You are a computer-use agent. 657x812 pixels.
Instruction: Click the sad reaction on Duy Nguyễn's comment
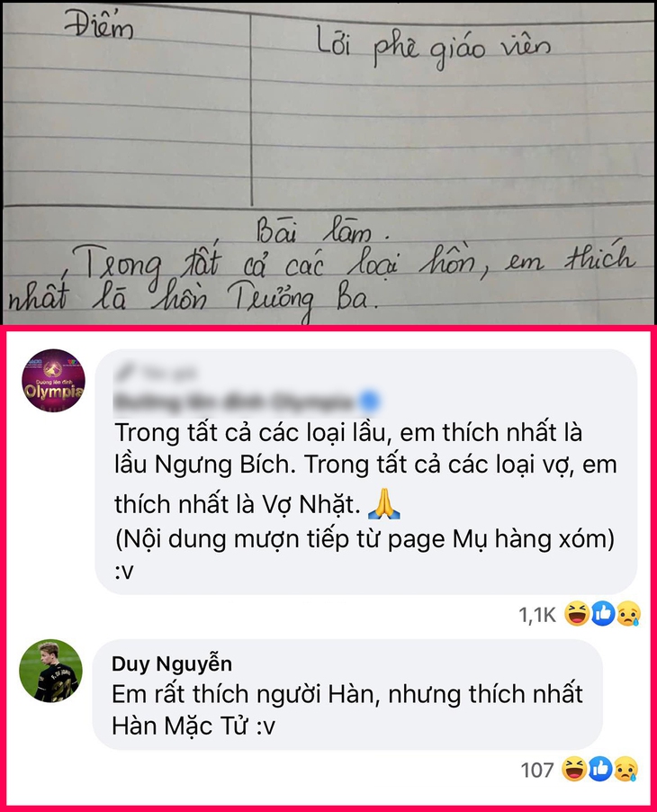(625, 769)
